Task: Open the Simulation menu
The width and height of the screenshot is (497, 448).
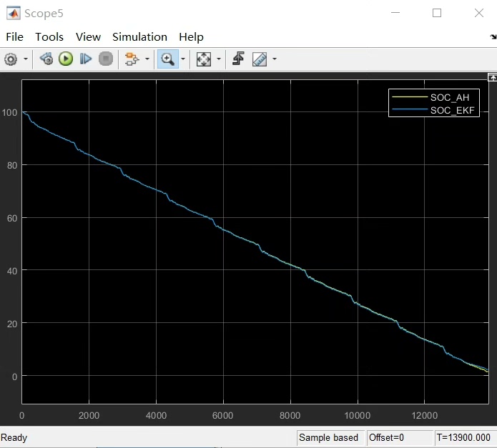Action: pyautogui.click(x=139, y=37)
